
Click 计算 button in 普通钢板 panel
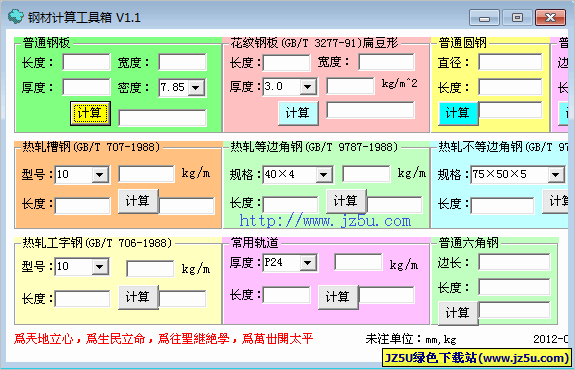click(90, 113)
